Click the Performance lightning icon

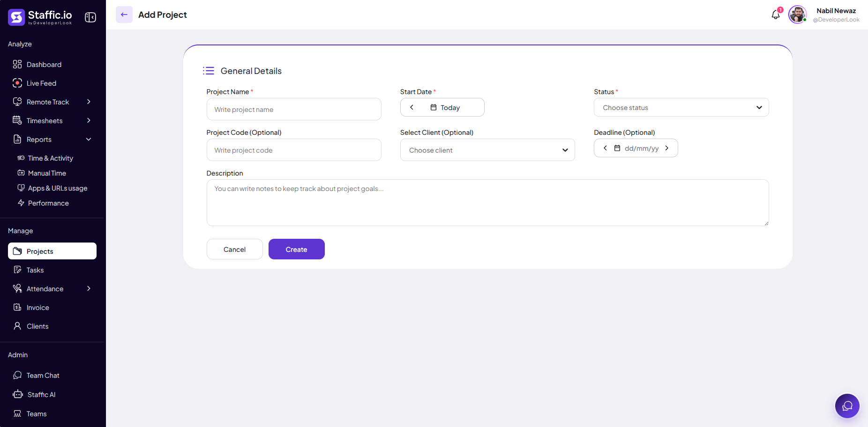tap(21, 203)
